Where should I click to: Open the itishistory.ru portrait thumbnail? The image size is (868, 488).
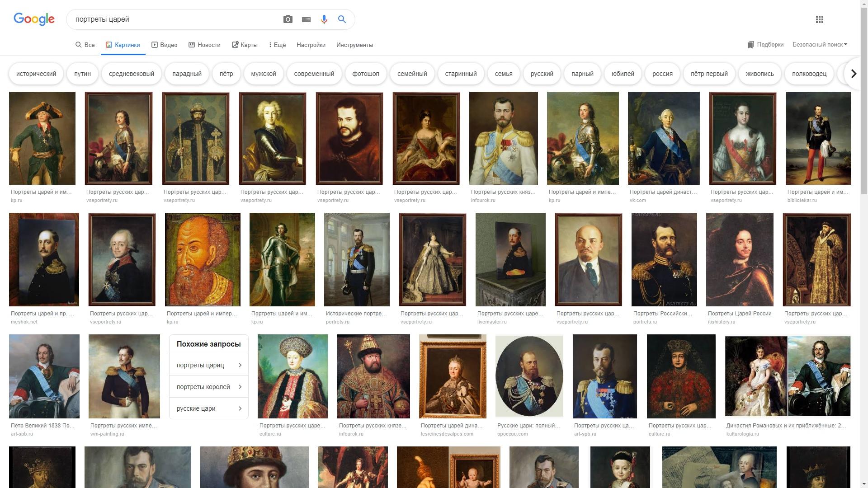[740, 259]
